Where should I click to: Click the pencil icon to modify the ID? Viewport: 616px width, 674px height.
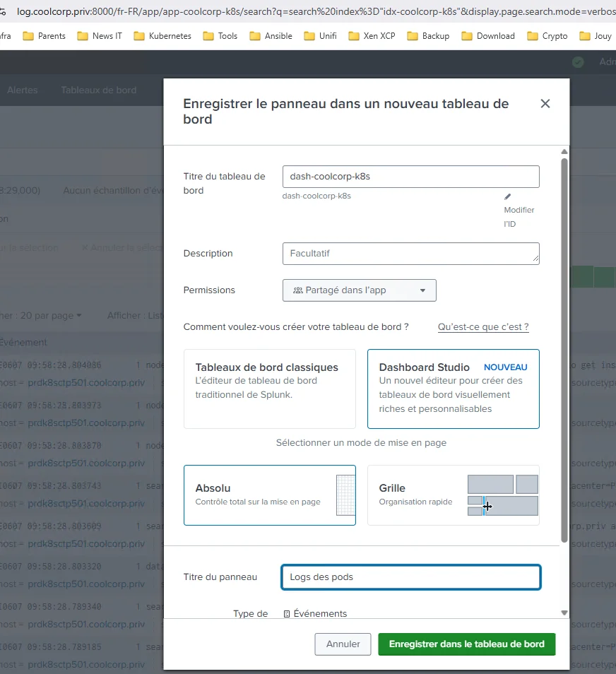point(508,196)
